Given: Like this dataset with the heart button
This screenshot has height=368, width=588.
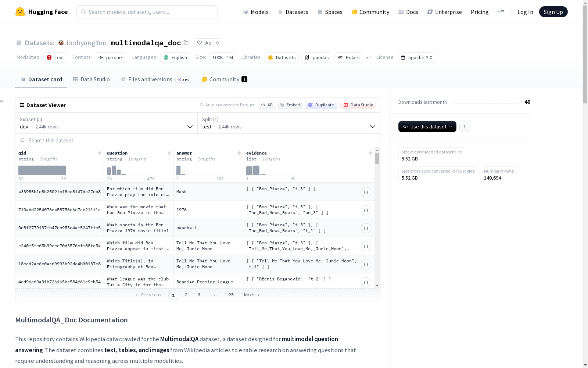Looking at the screenshot, I should (204, 43).
